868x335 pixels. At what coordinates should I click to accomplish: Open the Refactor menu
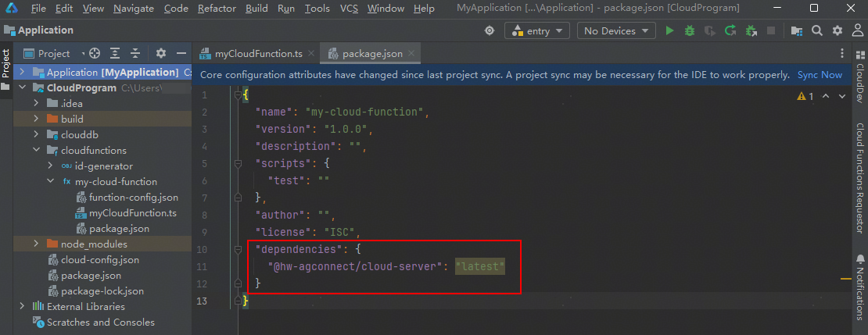(217, 9)
